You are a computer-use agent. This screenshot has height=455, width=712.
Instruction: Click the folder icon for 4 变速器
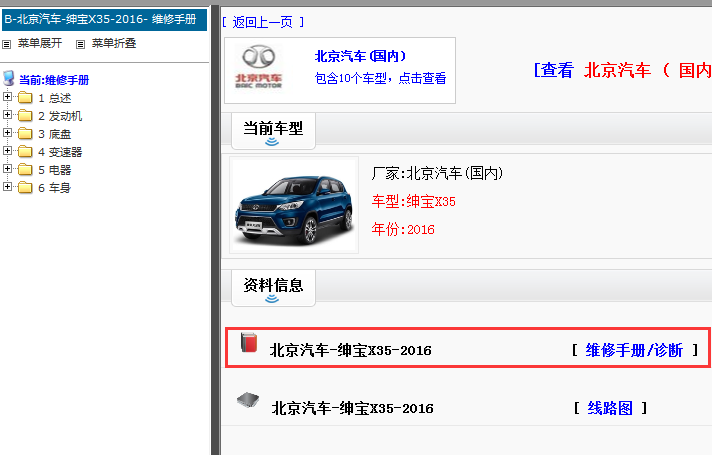25,152
